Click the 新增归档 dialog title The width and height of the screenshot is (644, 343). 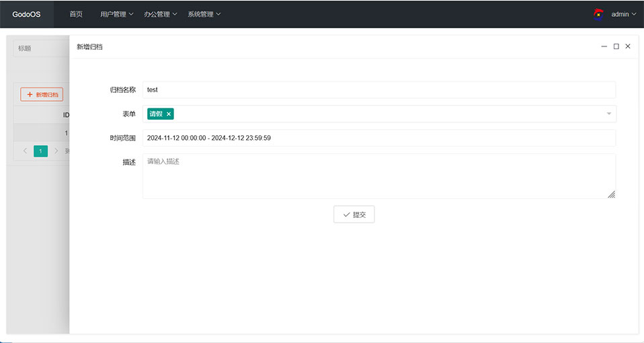pyautogui.click(x=89, y=47)
